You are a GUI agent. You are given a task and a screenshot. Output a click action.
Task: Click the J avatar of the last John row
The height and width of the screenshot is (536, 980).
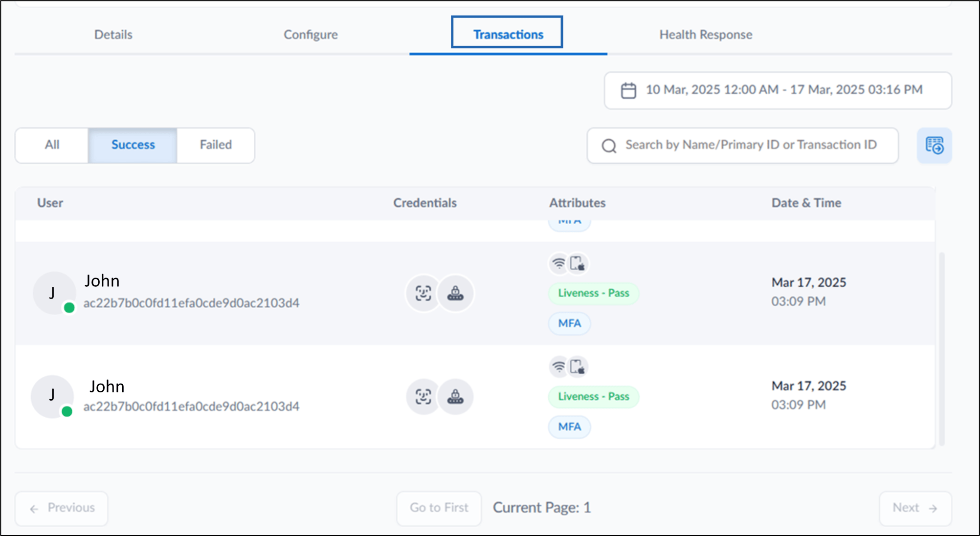click(52, 396)
